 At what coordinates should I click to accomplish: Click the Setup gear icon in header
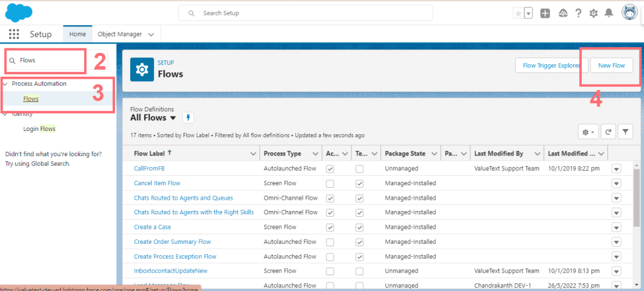[593, 13]
